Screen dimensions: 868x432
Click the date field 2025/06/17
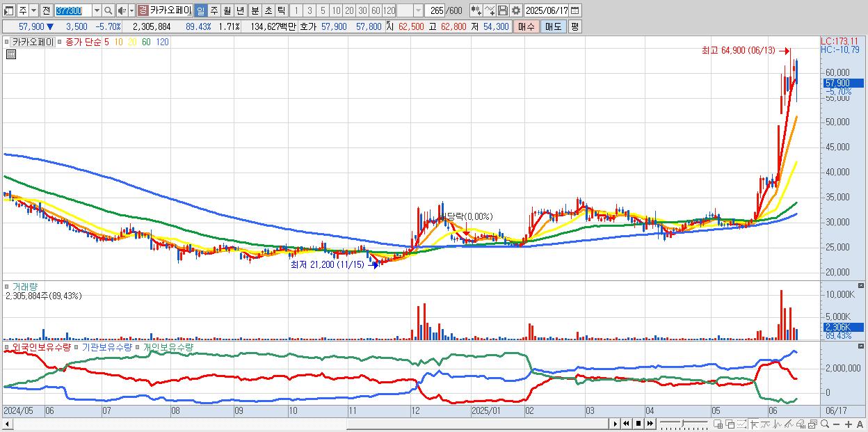(x=547, y=10)
